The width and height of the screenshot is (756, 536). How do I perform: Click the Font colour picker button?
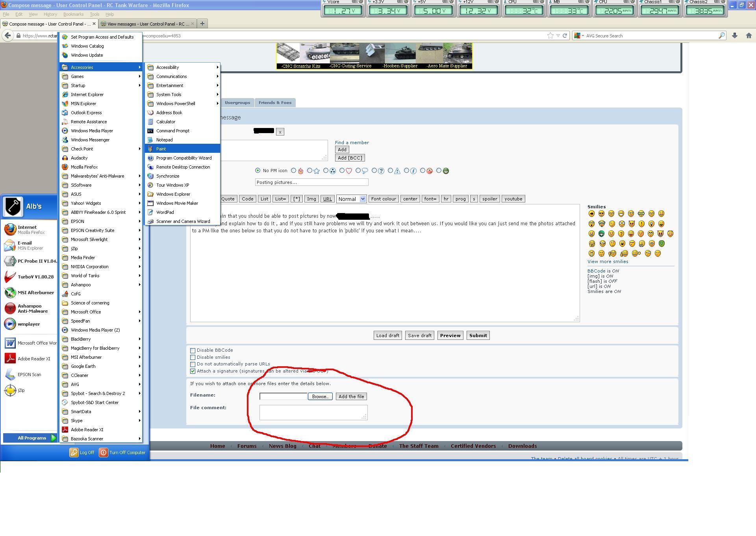point(383,199)
